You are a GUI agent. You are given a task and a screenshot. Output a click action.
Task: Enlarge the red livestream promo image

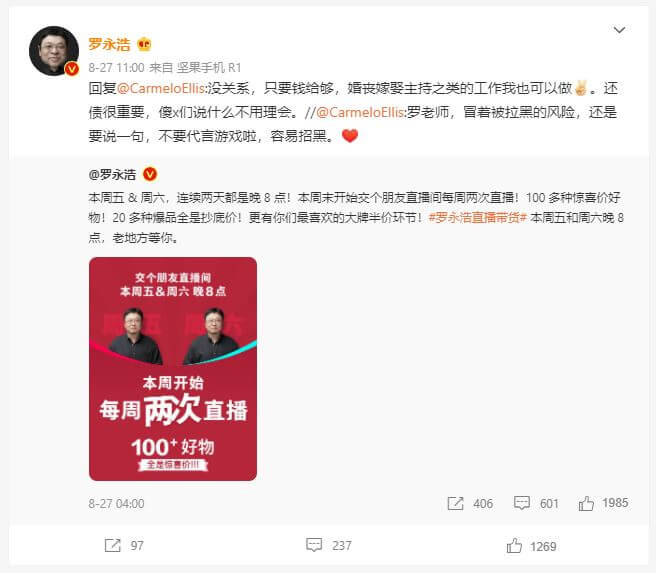[x=173, y=368]
